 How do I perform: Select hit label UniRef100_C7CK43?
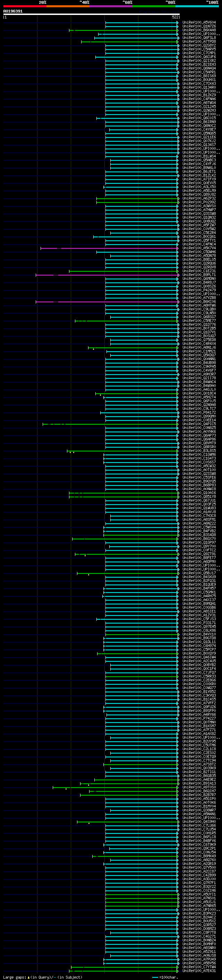(199, 84)
